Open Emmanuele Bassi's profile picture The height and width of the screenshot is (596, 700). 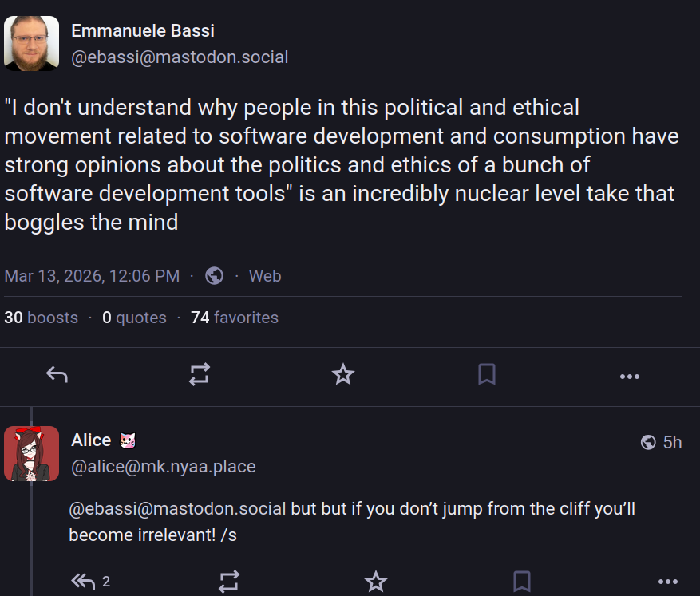[x=32, y=43]
